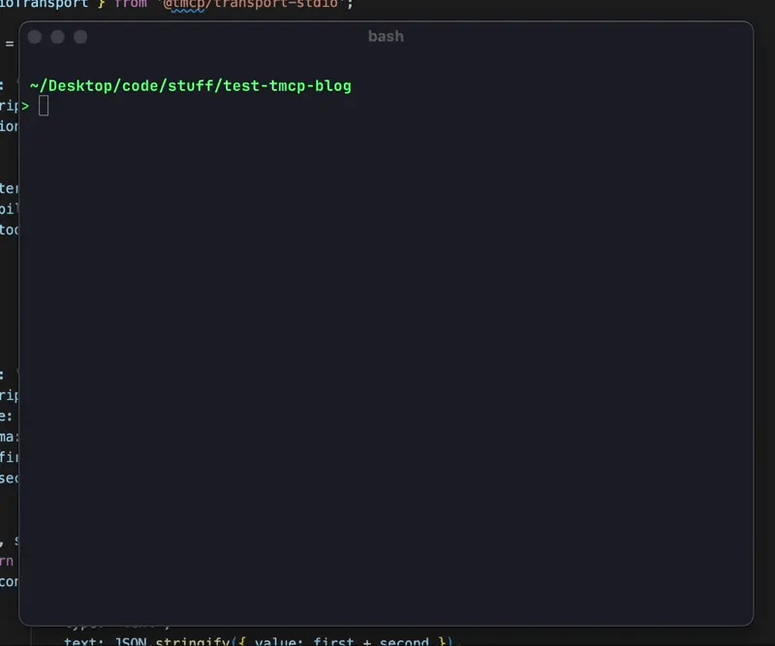
Task: Click the text: property in editor
Action: [84, 640]
